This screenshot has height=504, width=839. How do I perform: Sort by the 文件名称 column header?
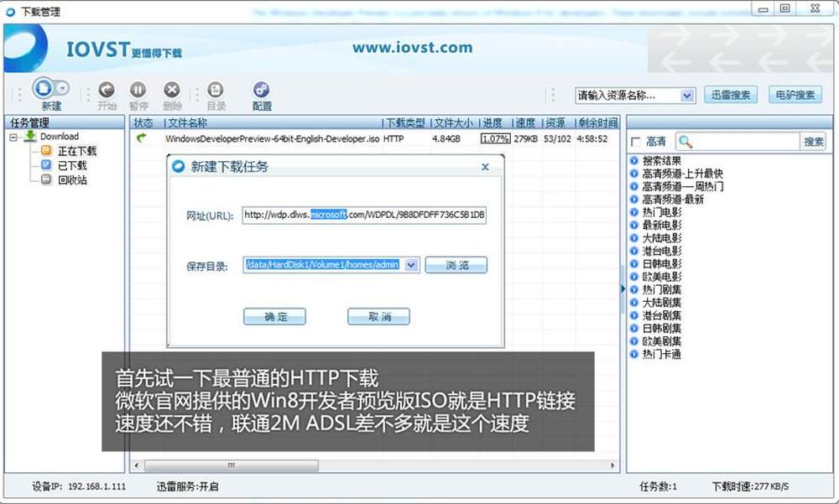tap(187, 123)
